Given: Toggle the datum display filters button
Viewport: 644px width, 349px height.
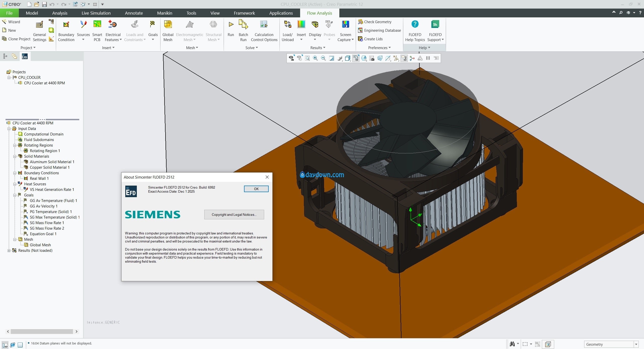Looking at the screenshot, I should [x=396, y=58].
